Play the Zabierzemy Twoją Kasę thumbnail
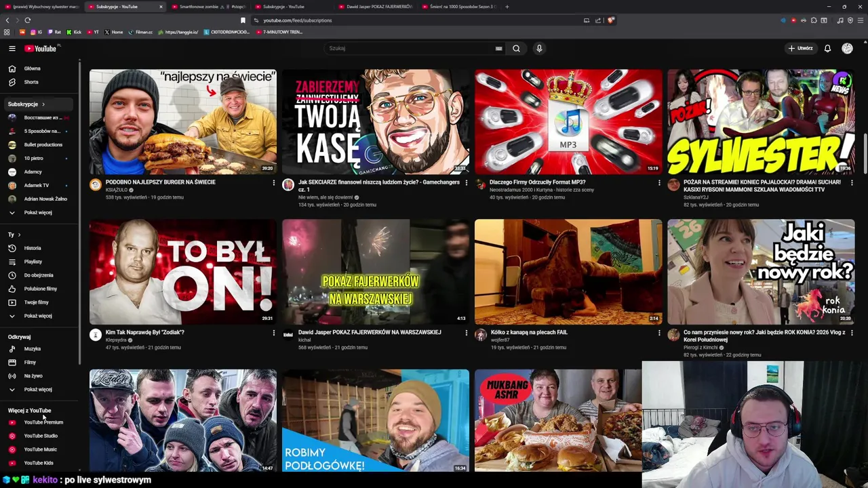The width and height of the screenshot is (868, 488). coord(376,121)
